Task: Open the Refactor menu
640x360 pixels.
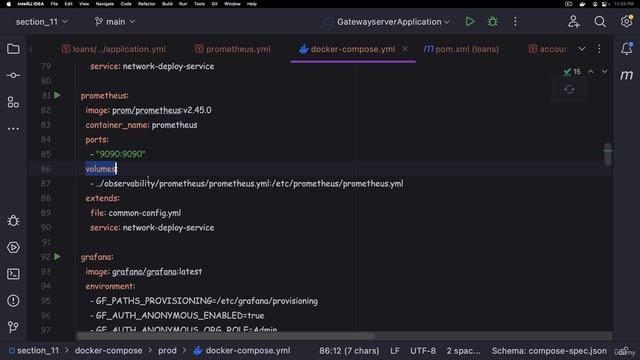Action: [x=147, y=4]
